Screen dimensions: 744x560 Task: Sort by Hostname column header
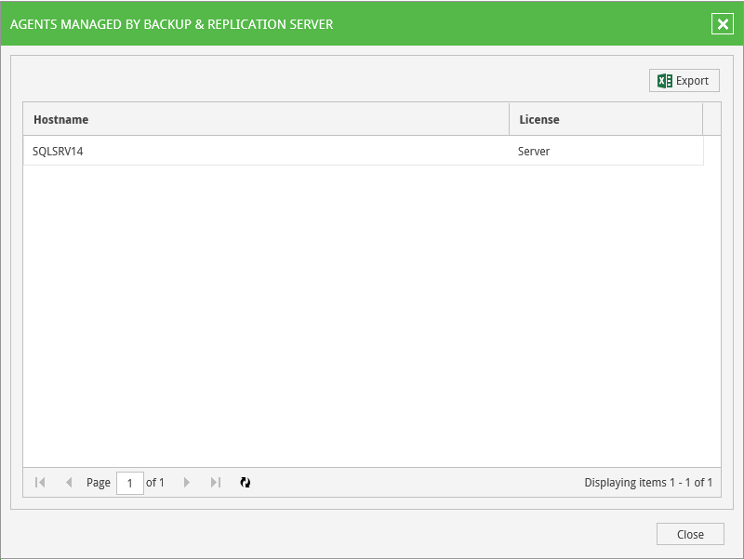click(266, 119)
